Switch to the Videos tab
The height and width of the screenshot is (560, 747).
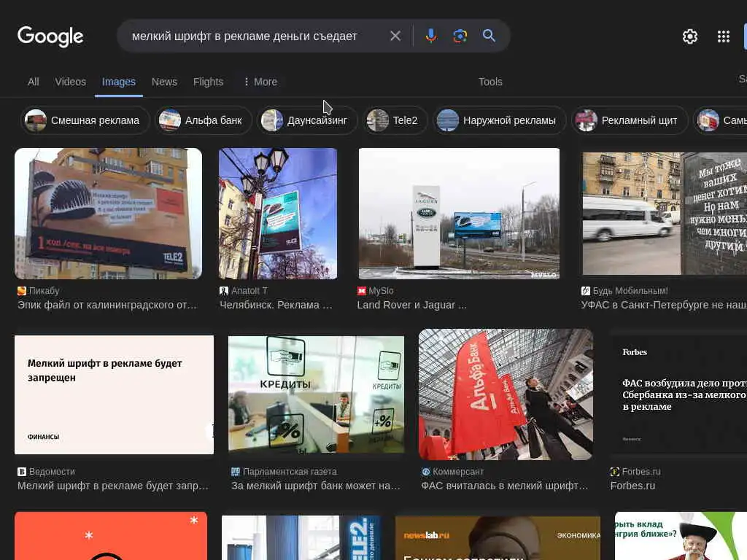71,82
